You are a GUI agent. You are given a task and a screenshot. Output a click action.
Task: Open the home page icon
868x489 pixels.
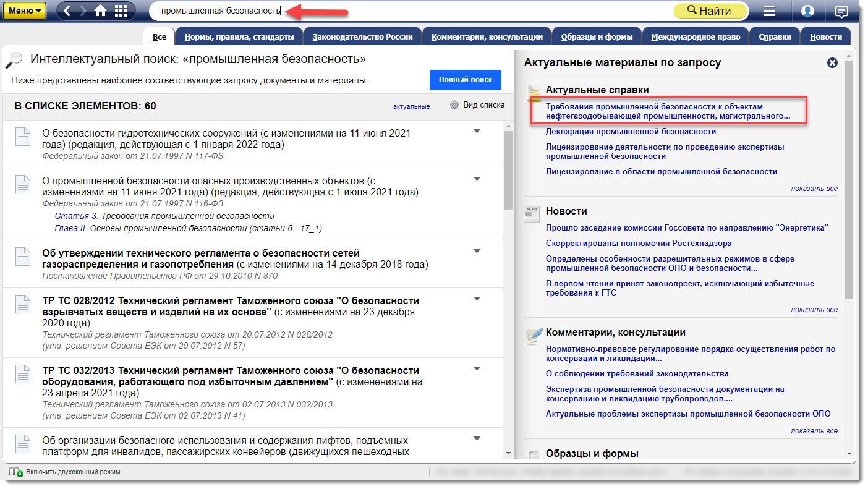101,11
